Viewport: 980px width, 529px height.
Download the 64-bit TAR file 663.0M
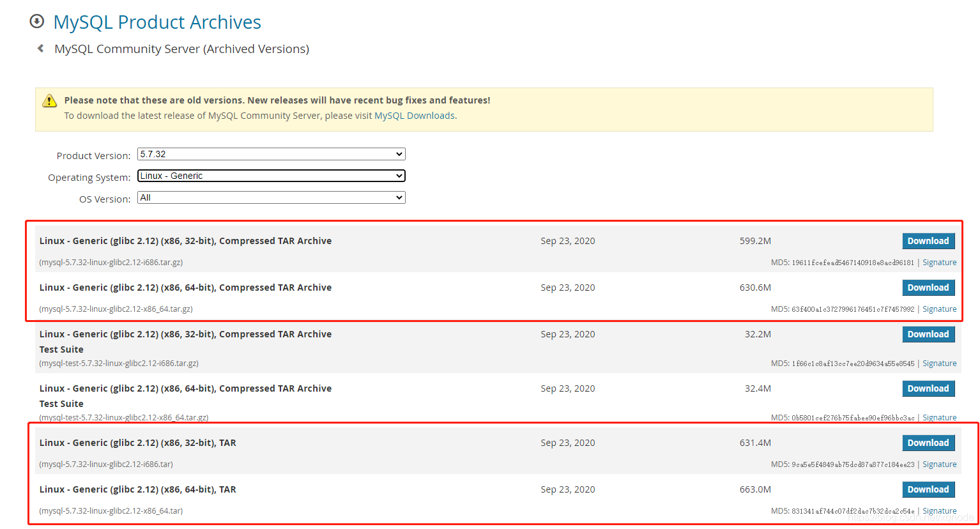[x=928, y=489]
